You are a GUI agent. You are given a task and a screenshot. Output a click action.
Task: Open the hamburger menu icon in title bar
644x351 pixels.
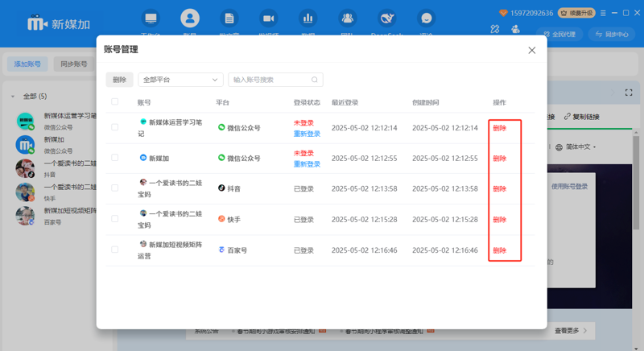(x=603, y=13)
